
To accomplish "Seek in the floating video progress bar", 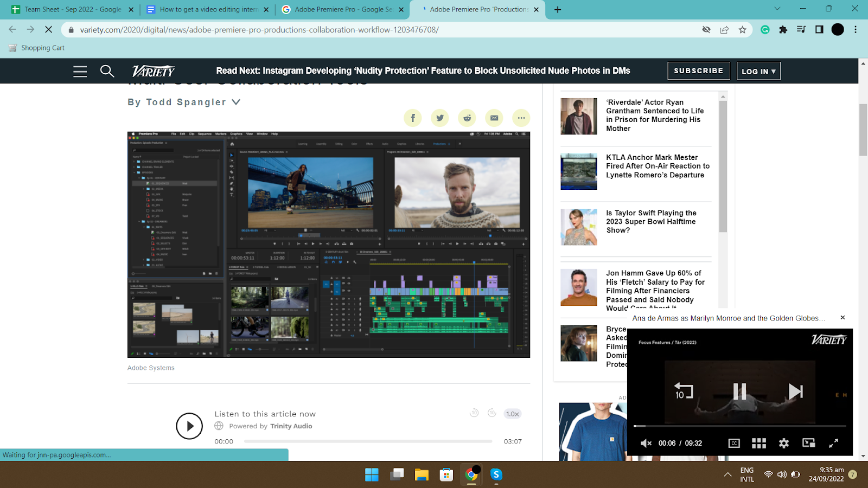I will (x=740, y=426).
